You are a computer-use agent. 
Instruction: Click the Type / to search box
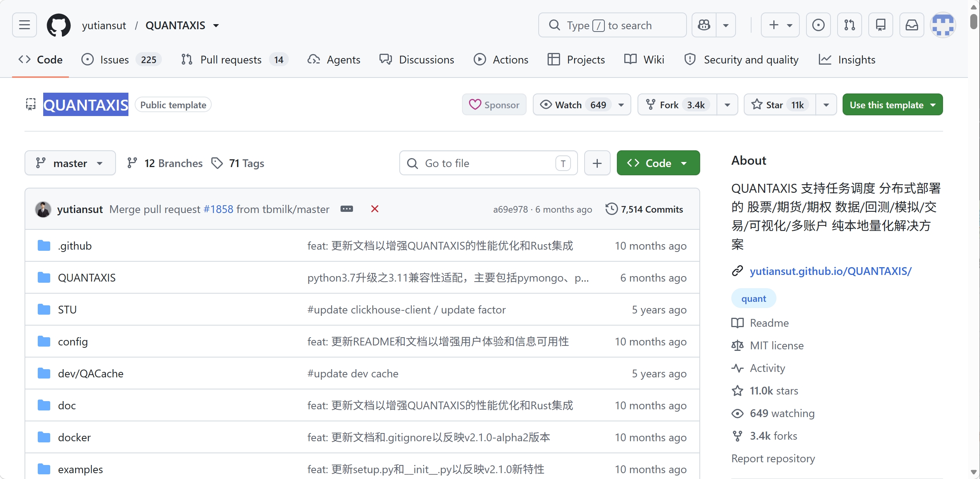[x=612, y=25]
